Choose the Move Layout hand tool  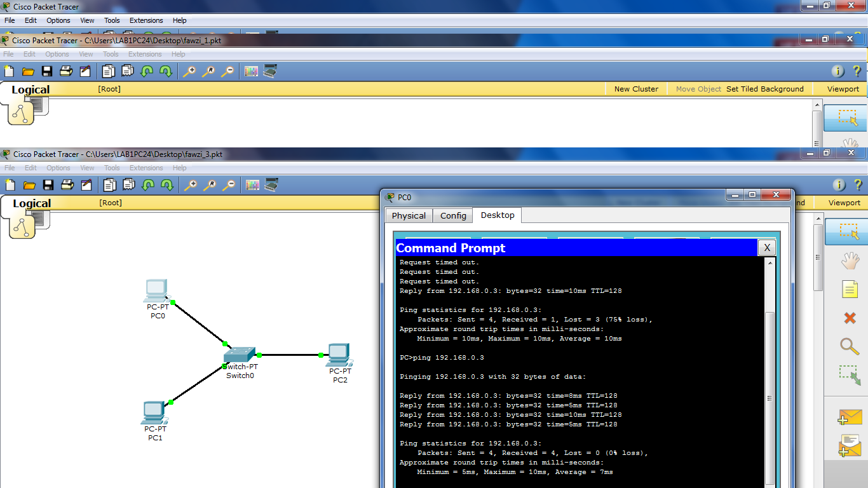[850, 261]
